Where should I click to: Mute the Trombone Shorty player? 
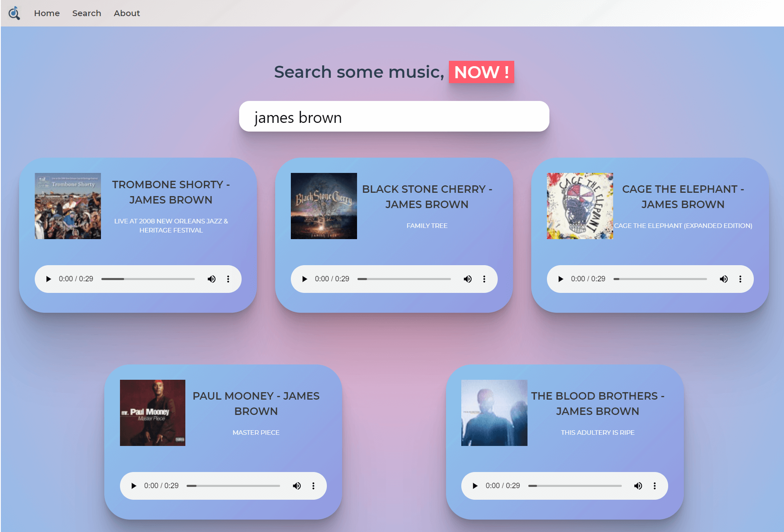point(211,279)
